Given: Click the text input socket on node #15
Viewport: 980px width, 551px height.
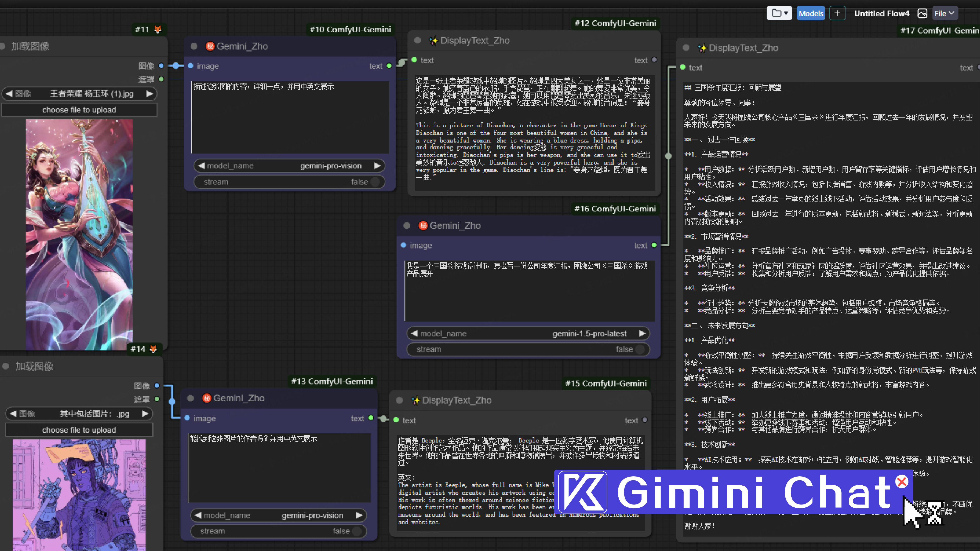Looking at the screenshot, I should [x=396, y=420].
